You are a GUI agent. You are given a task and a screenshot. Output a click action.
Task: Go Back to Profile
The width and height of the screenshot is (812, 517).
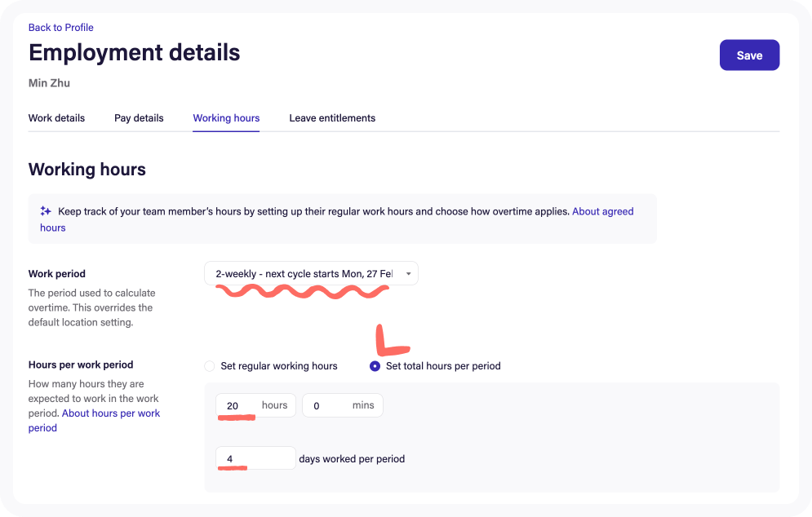click(x=60, y=27)
